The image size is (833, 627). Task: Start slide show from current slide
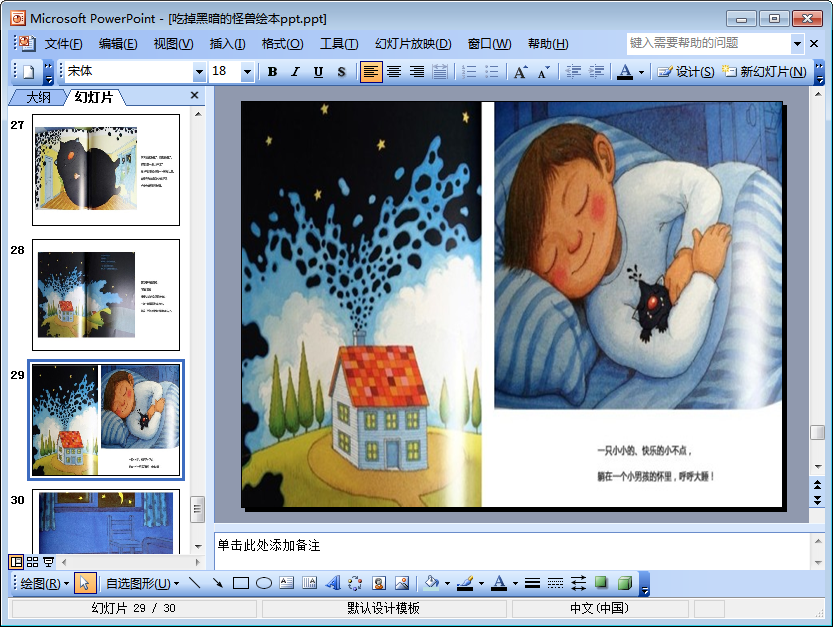48,562
